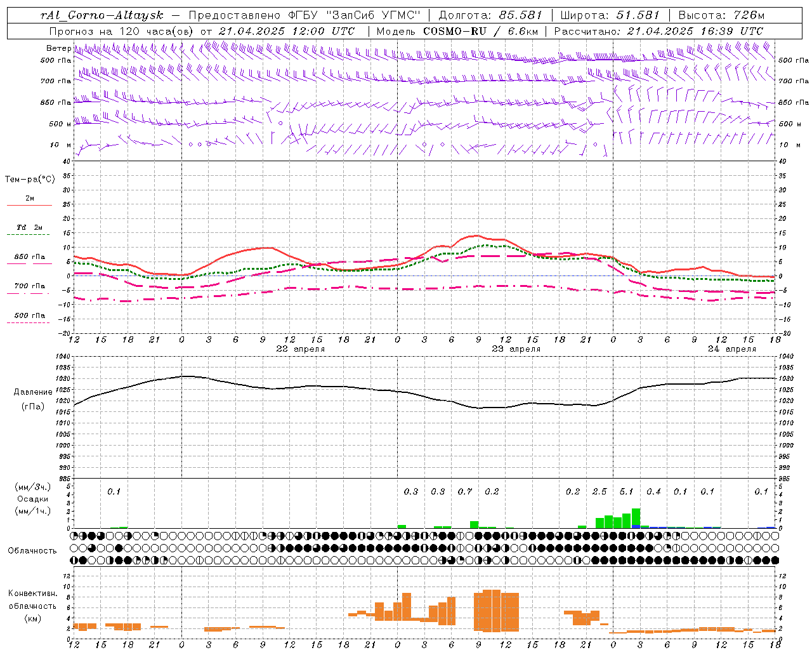The height and width of the screenshot is (650, 812).
Task: Click the Td 2м dew point legend entry
Action: [x=30, y=227]
